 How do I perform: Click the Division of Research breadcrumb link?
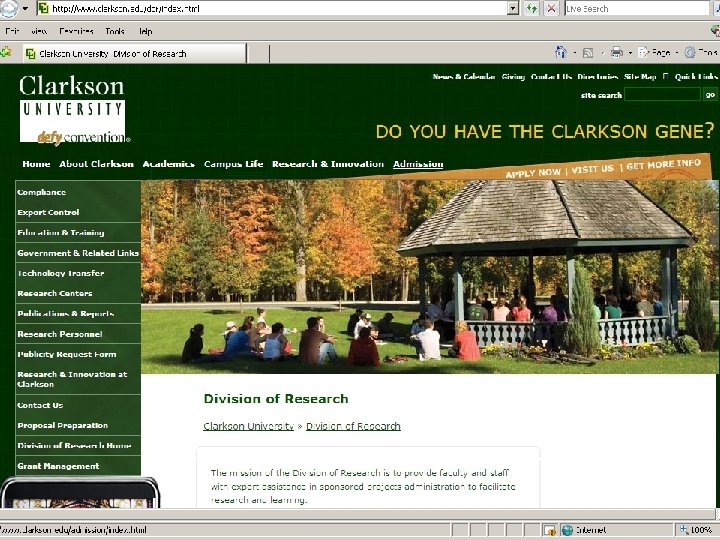(x=353, y=426)
